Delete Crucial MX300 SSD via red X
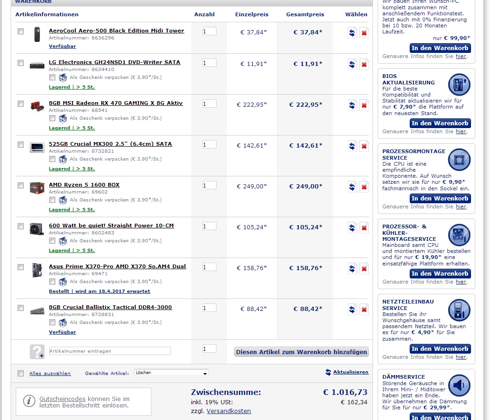The height and width of the screenshot is (420, 504). pyautogui.click(x=364, y=146)
